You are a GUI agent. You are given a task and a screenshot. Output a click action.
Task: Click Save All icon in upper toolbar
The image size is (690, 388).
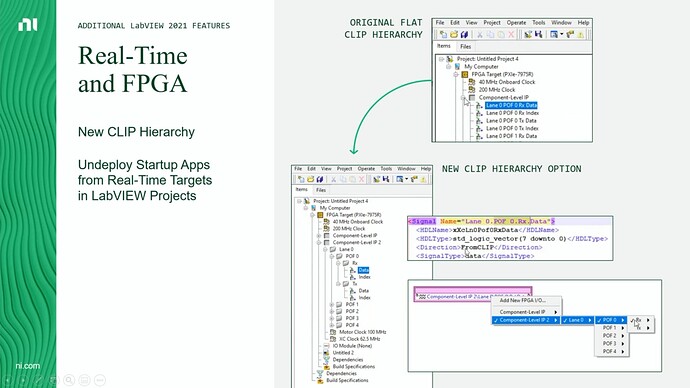tap(464, 34)
